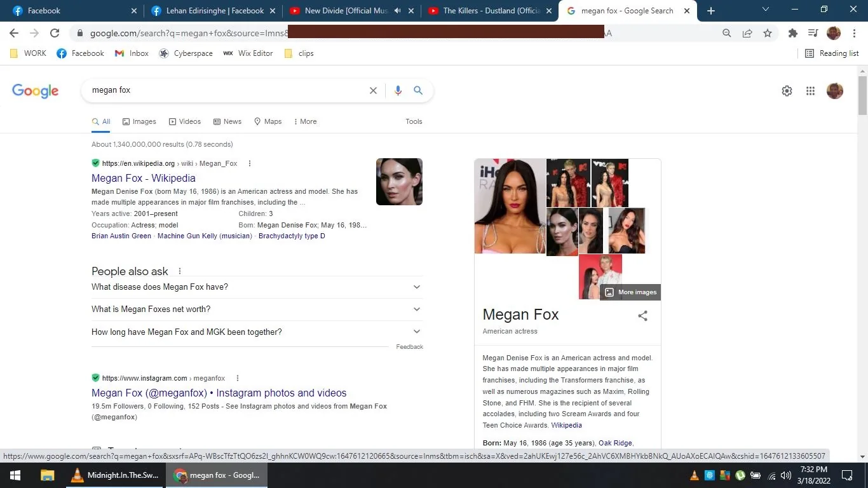This screenshot has width=868, height=488.
Task: Clear the search box text
Action: [x=373, y=90]
